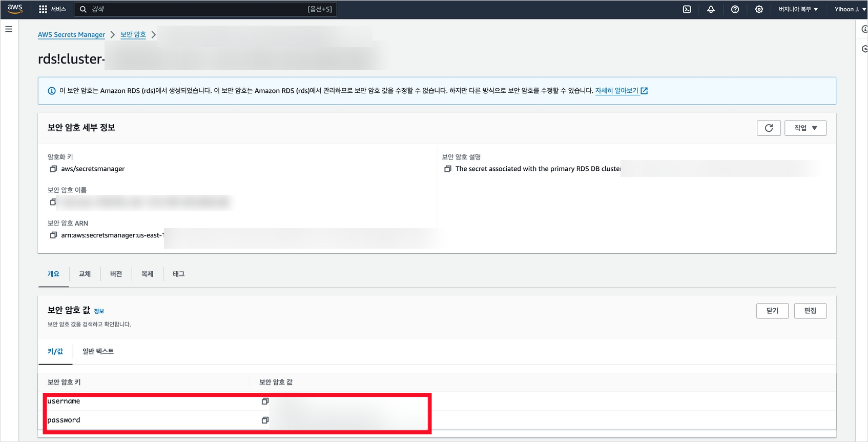Open the settings gear icon

click(759, 9)
